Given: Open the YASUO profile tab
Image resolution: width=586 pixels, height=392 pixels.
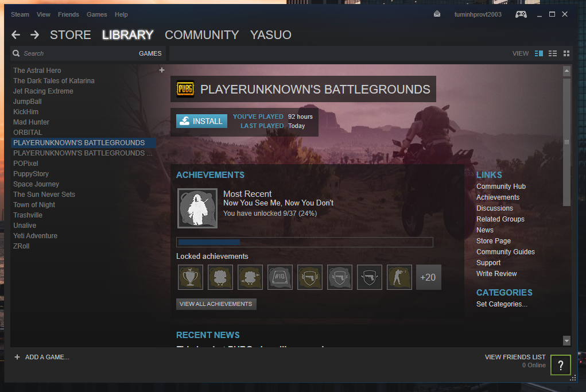Looking at the screenshot, I should pyautogui.click(x=270, y=35).
